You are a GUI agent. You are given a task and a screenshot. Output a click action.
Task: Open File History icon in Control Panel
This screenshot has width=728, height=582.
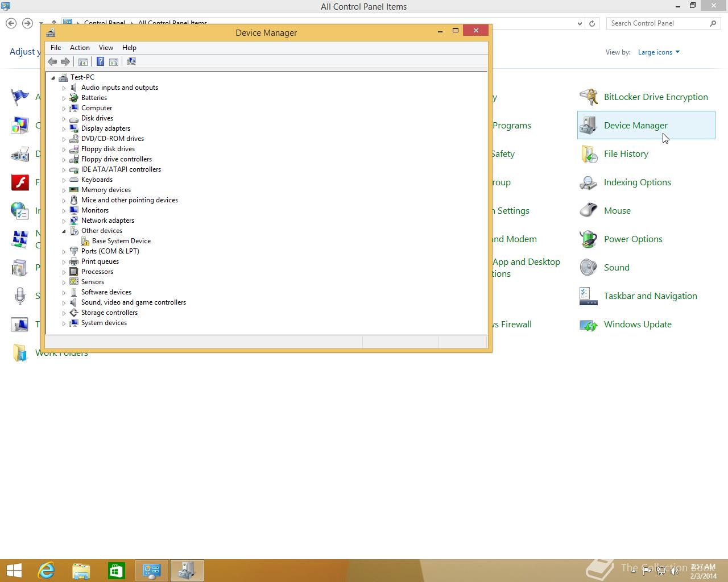(x=589, y=154)
